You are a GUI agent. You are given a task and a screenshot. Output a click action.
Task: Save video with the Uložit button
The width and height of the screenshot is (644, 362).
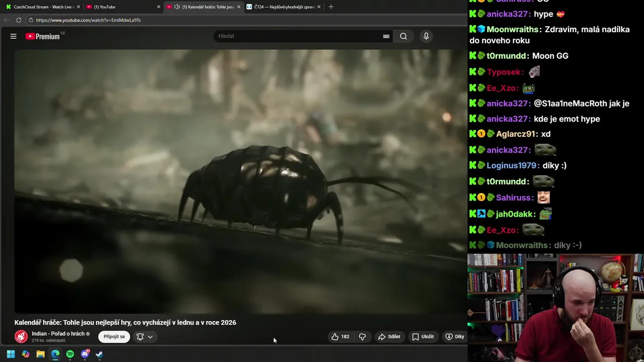pos(423,337)
